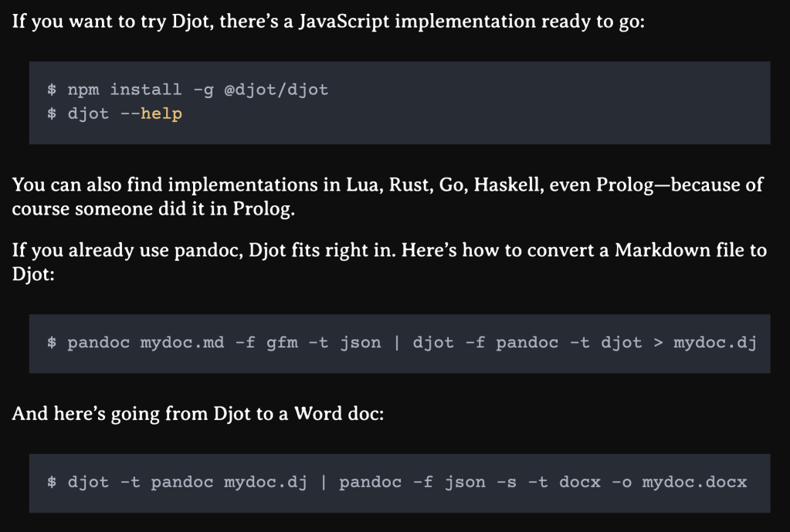Click the dollar prompt before "npm install"
The height and width of the screenshot is (532, 790).
[x=52, y=90]
